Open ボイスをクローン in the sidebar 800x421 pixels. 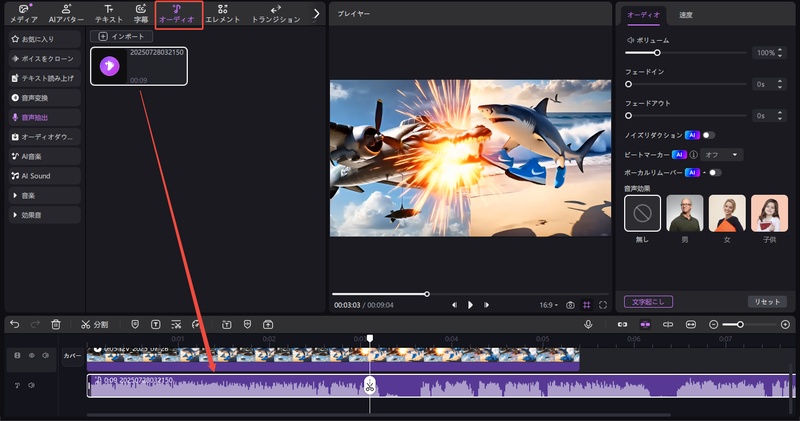tap(45, 59)
